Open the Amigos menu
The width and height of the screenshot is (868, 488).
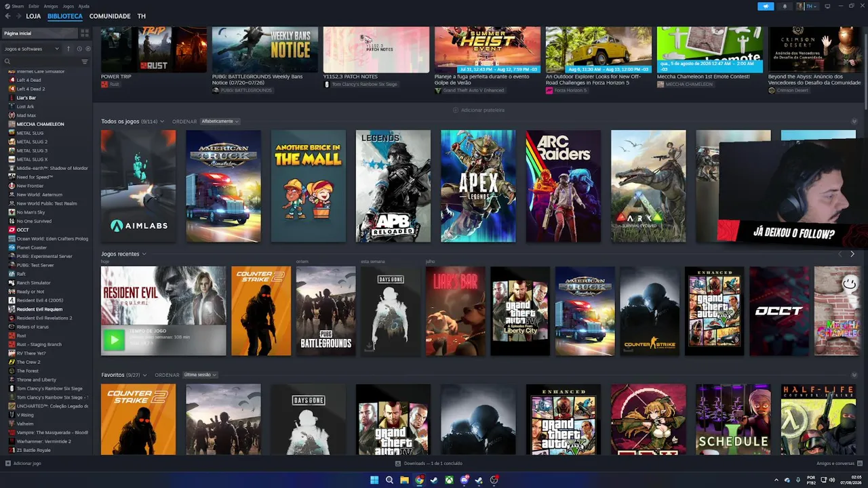(x=51, y=6)
